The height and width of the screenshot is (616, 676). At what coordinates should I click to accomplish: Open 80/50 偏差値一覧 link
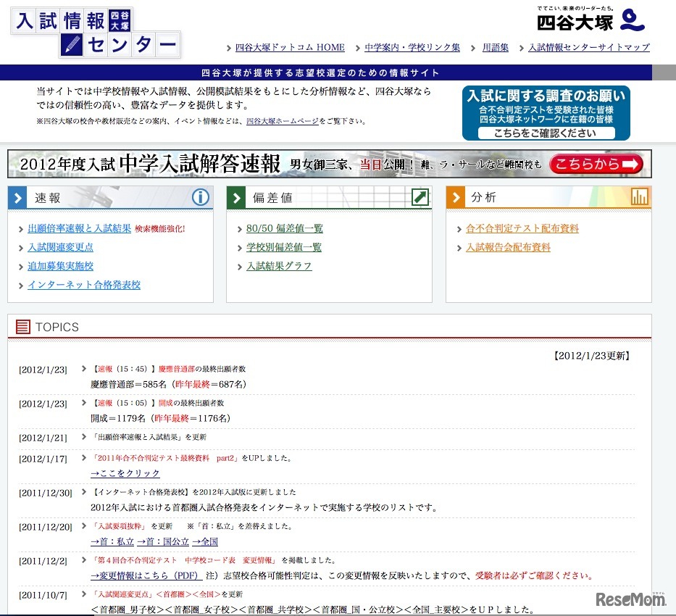[x=285, y=228]
